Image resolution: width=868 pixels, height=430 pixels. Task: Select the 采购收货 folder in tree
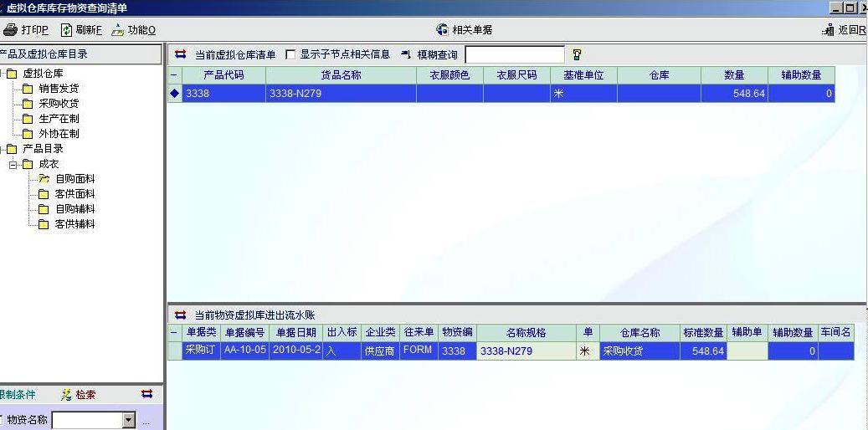58,104
